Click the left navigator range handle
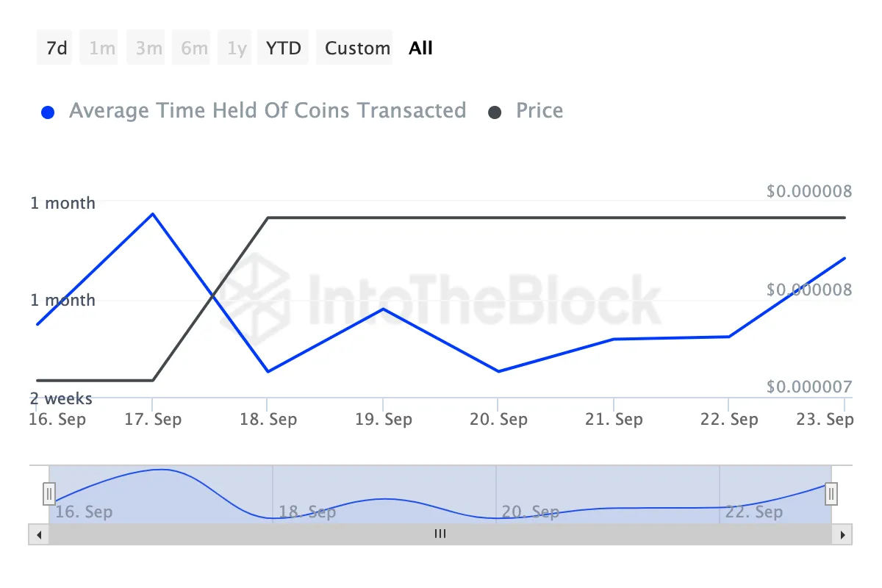 point(49,493)
